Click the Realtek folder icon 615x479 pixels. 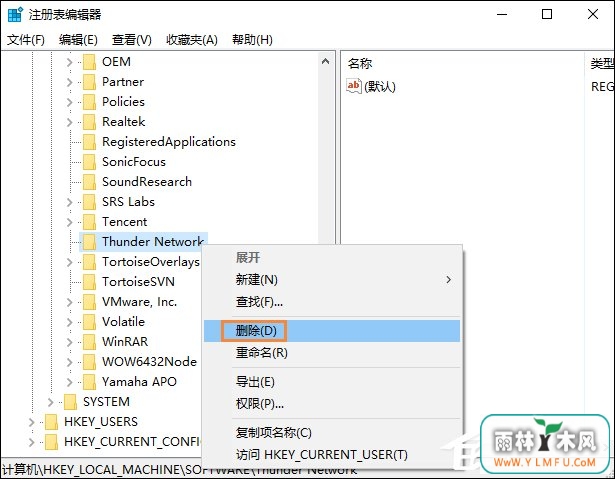(89, 122)
